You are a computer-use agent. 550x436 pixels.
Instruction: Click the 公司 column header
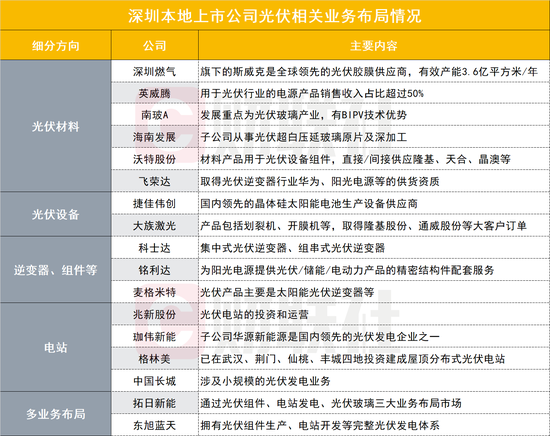(154, 46)
